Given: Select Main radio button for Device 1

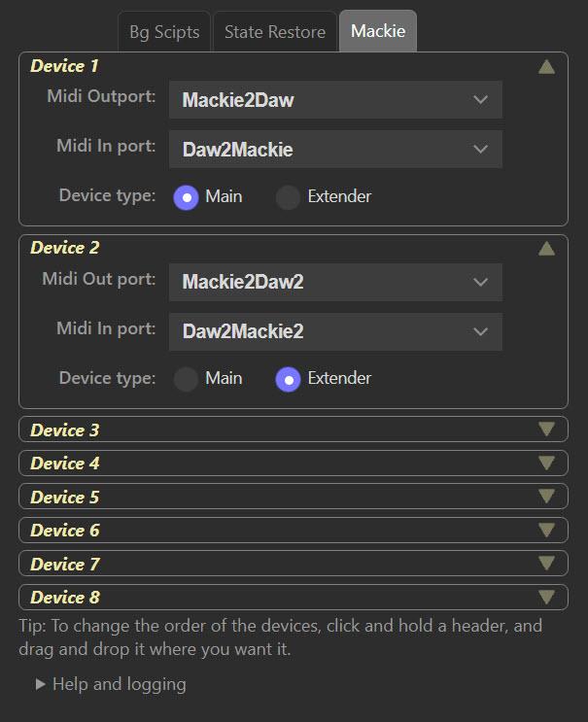Looking at the screenshot, I should (x=186, y=197).
